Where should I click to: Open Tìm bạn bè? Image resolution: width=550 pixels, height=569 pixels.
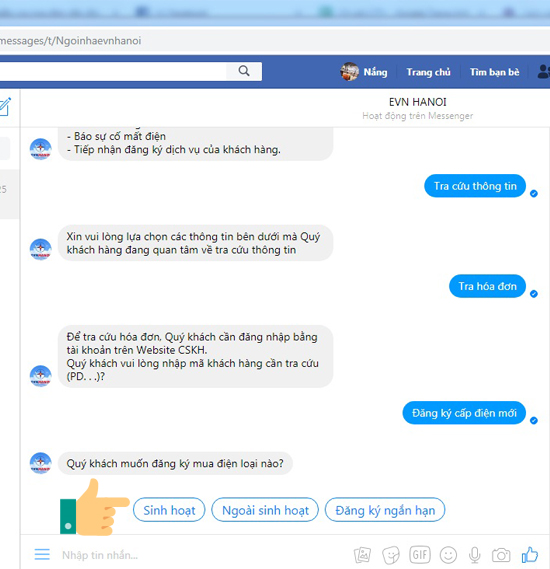[494, 72]
